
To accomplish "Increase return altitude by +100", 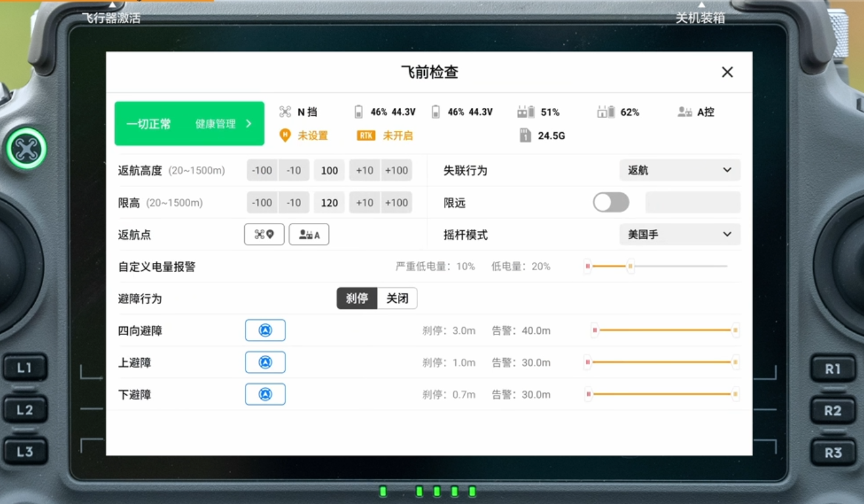I will 396,170.
